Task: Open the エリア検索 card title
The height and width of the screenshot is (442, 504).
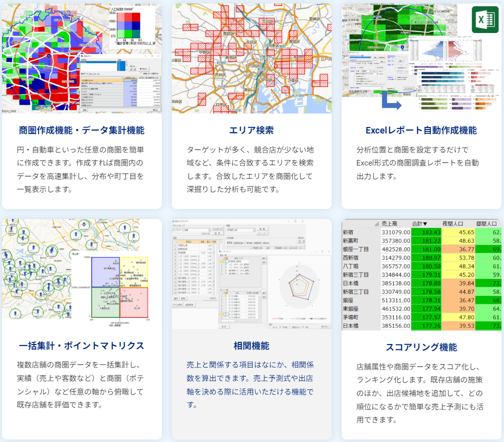Action: 251,130
